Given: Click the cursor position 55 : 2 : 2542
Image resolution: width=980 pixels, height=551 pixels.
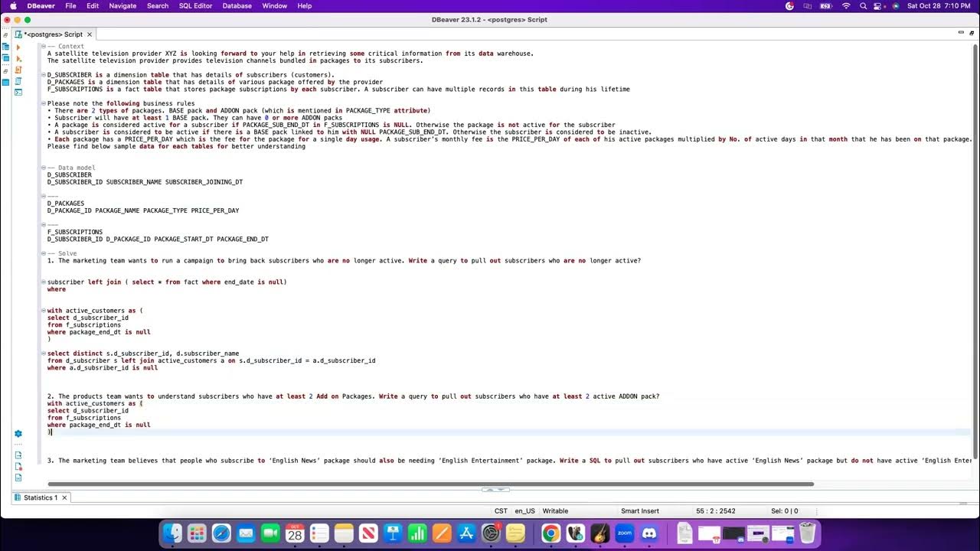Looking at the screenshot, I should 715,511.
